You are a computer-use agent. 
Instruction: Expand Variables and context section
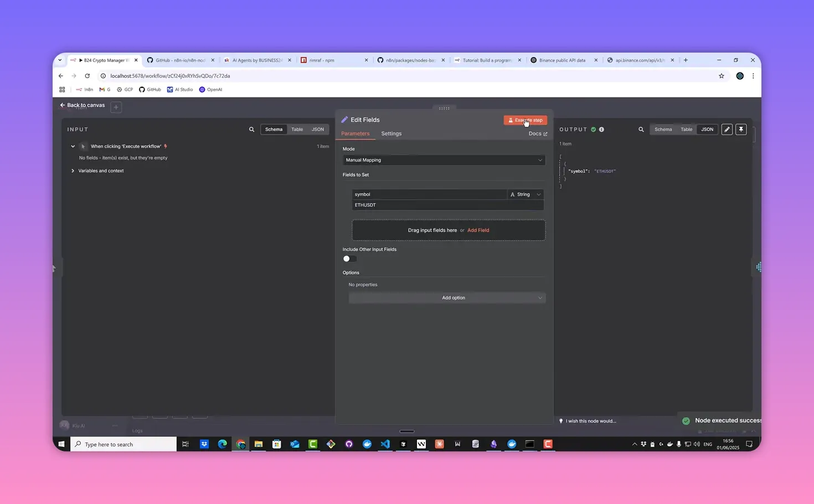pos(100,171)
